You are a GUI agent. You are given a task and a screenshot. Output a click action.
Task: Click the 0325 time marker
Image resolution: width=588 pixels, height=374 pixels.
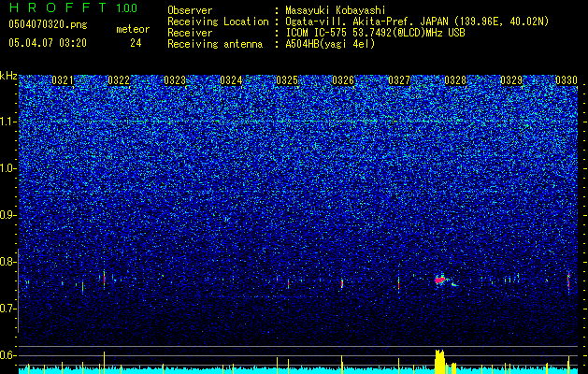point(287,80)
